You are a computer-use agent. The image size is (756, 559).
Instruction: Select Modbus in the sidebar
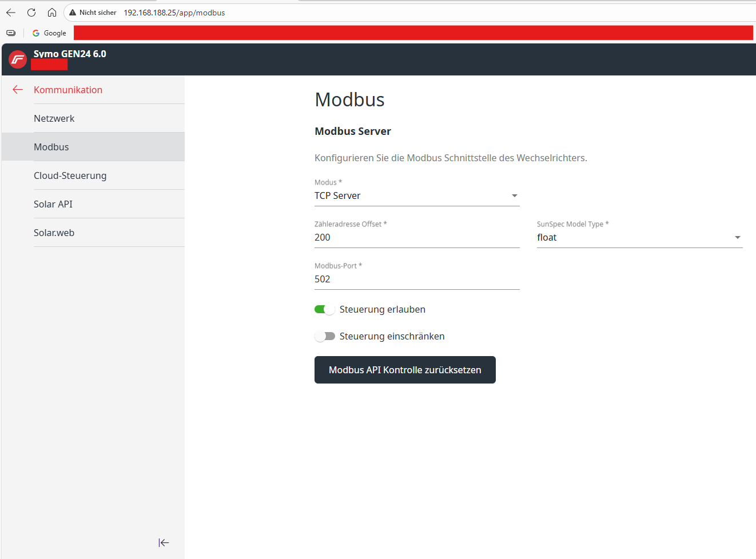93,147
